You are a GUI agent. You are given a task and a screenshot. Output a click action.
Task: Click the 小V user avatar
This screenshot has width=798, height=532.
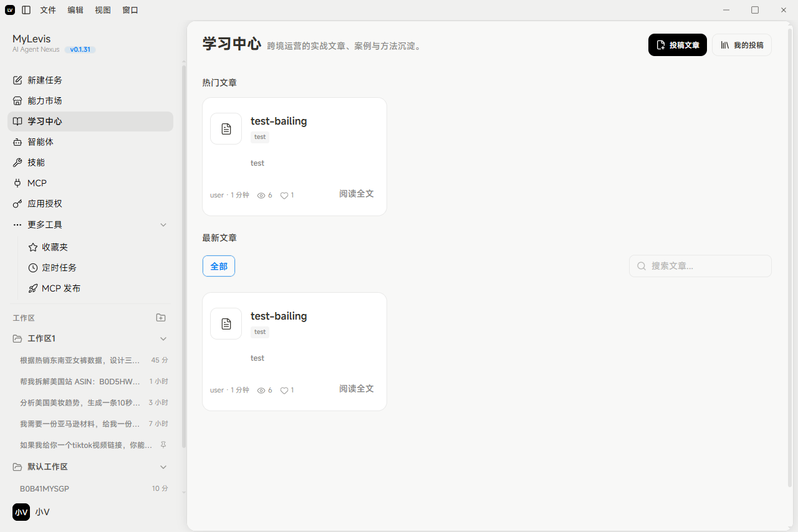(21, 512)
